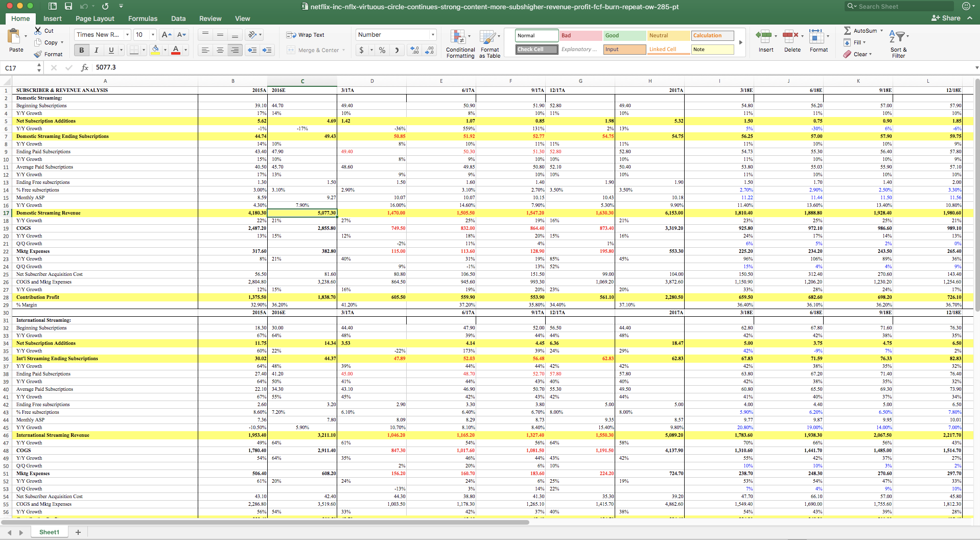Click the Save icon in title bar
The width and height of the screenshot is (980, 540).
[x=68, y=6]
